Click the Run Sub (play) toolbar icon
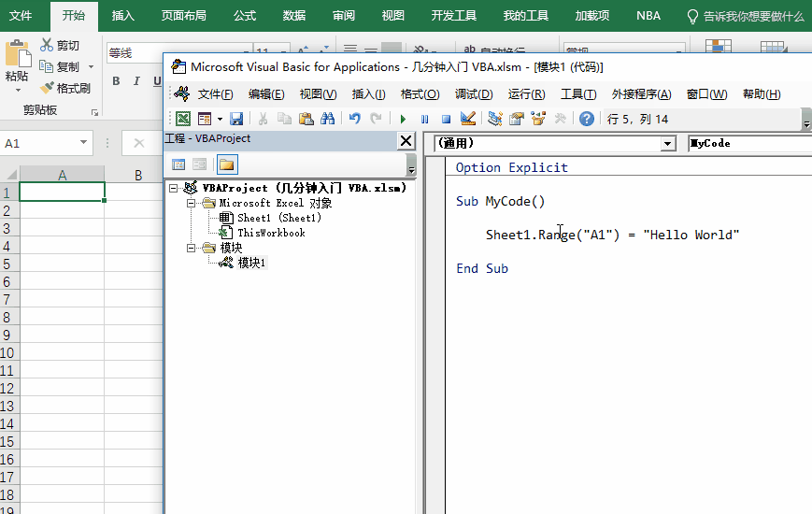The width and height of the screenshot is (812, 514). point(403,119)
